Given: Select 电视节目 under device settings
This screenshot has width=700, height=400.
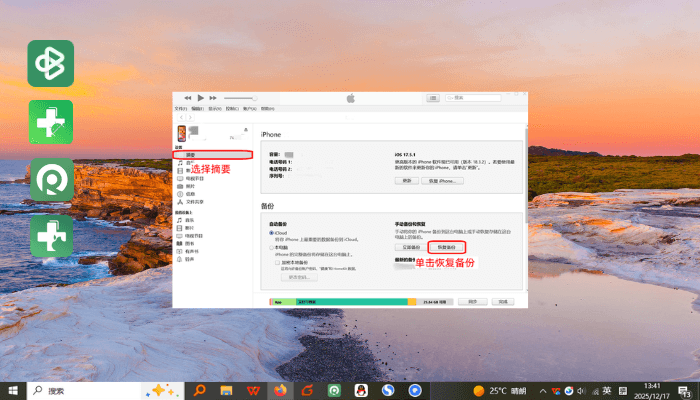Looking at the screenshot, I should coord(191,179).
